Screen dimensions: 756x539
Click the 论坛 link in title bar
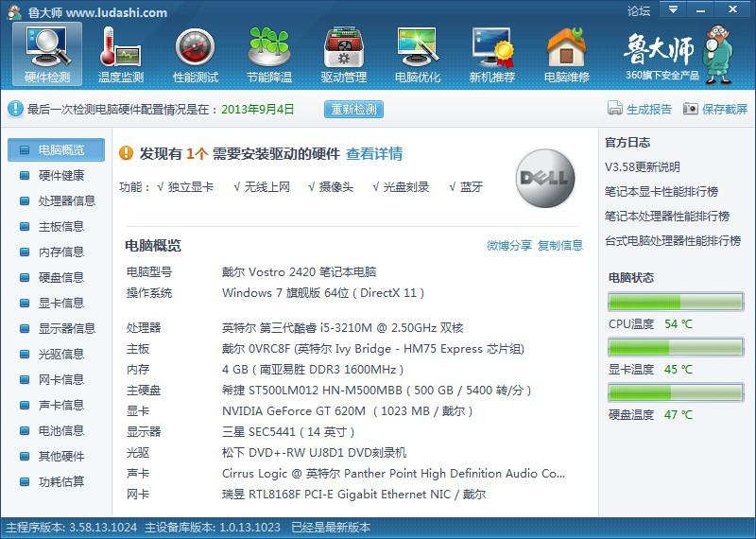[639, 10]
